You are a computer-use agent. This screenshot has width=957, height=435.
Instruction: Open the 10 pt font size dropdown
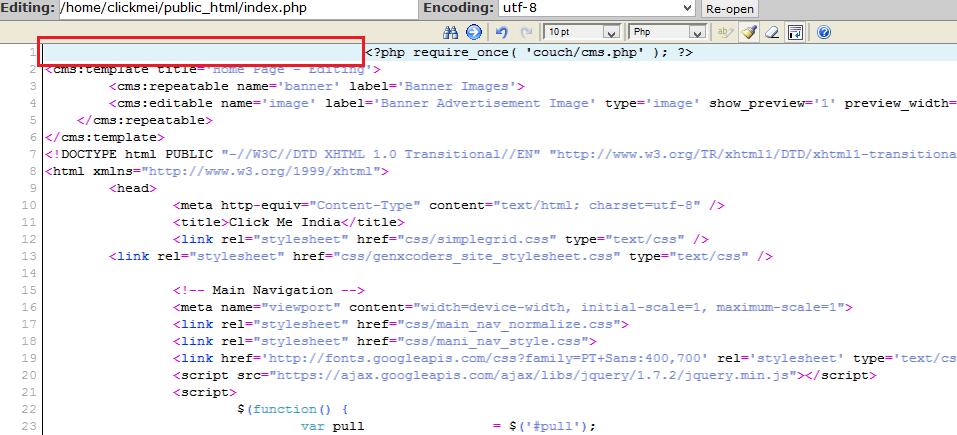coord(582,32)
